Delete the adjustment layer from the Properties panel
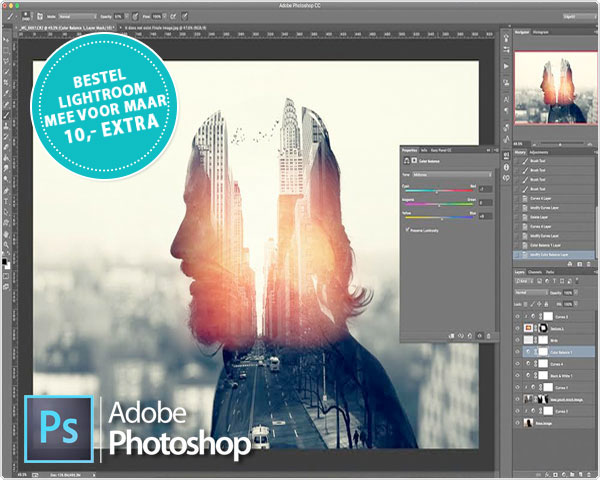 click(488, 336)
